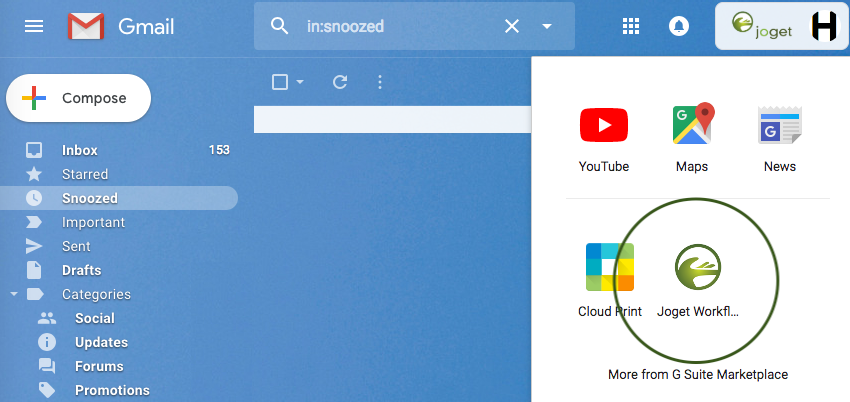Open More from G Suite Marketplace link
Screen dimensions: 850x402
pos(698,374)
